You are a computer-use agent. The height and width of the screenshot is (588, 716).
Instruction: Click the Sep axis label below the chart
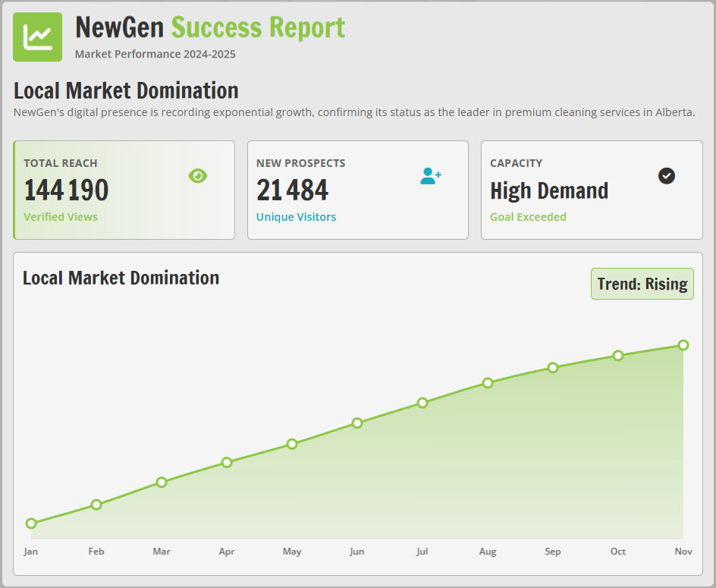click(x=552, y=552)
